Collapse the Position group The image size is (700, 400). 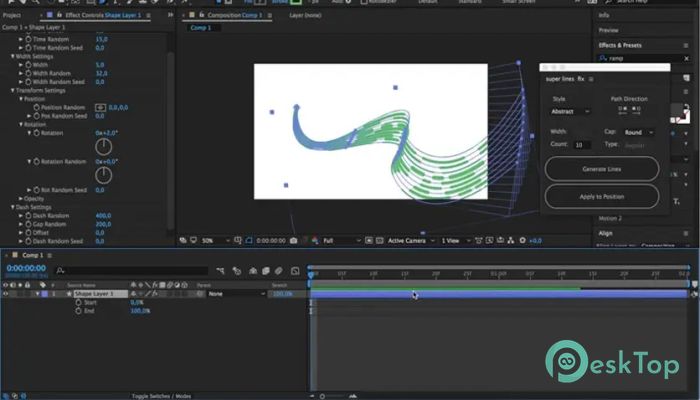21,99
